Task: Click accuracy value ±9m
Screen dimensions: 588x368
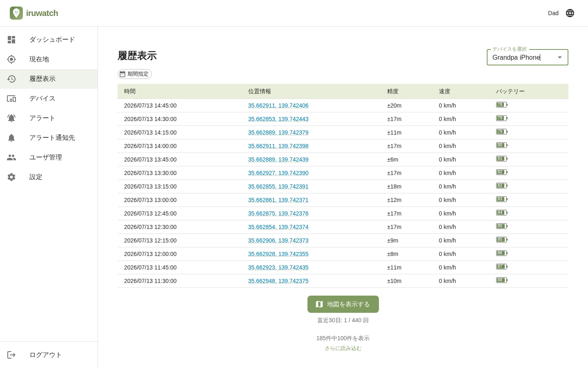Action: (x=393, y=240)
